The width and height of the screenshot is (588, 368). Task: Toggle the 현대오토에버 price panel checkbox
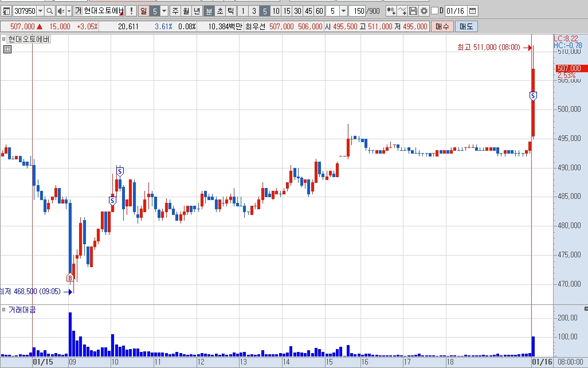4,39
